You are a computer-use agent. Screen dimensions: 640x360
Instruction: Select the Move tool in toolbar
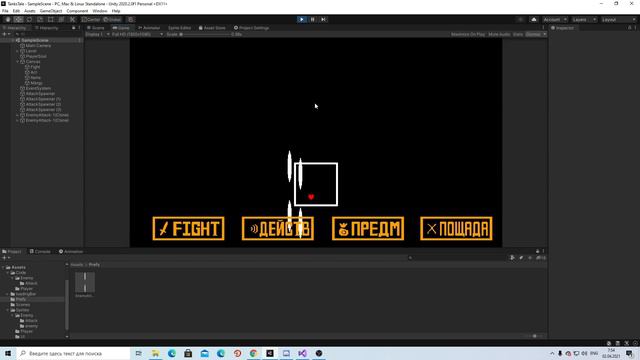point(18,20)
